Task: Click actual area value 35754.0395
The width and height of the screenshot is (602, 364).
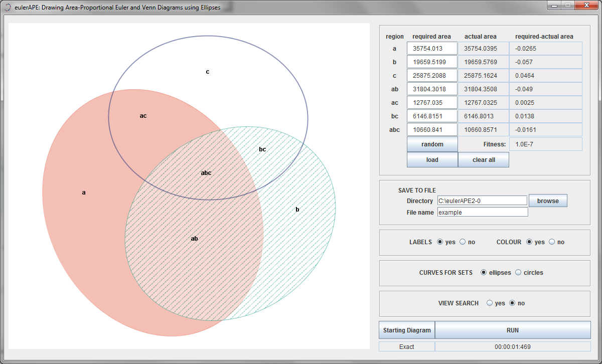Action: [484, 49]
